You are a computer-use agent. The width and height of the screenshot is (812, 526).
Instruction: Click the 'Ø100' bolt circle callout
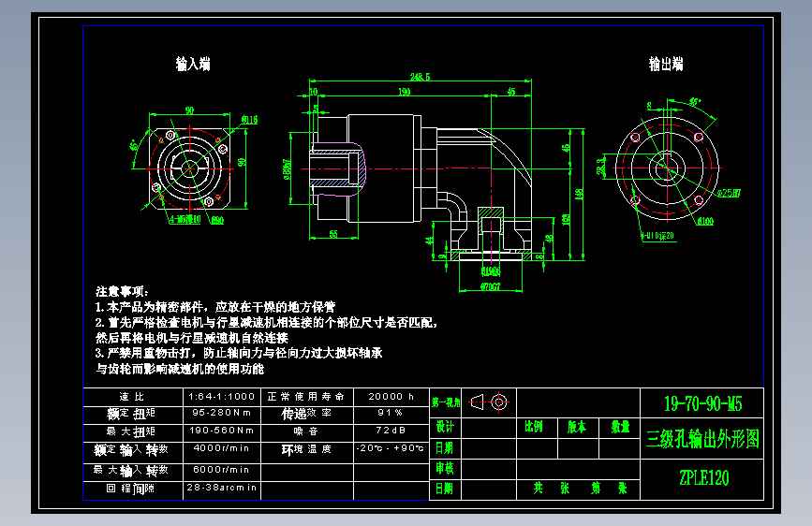tap(705, 222)
